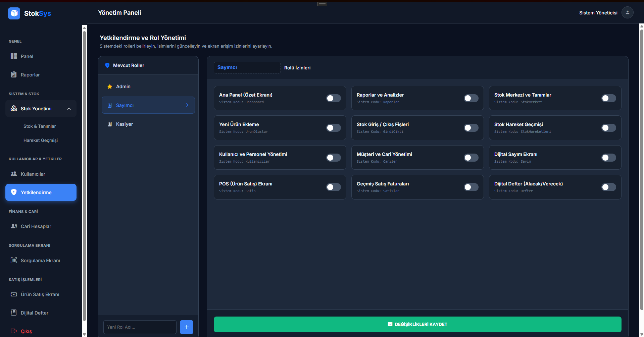The width and height of the screenshot is (644, 337).
Task: Collapse the Stok Yönetimi menu chevron
Action: (x=69, y=109)
